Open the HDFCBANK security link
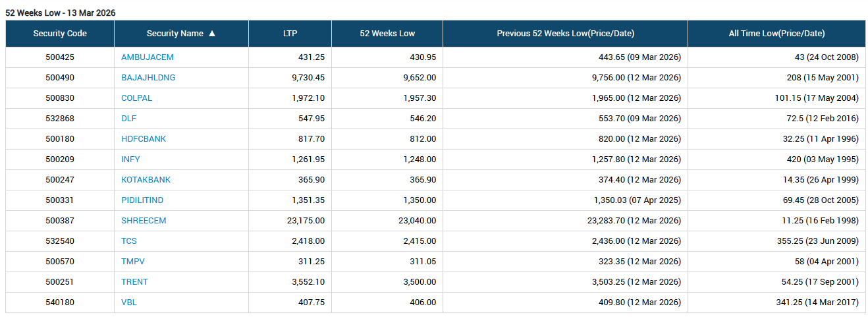 click(x=144, y=139)
